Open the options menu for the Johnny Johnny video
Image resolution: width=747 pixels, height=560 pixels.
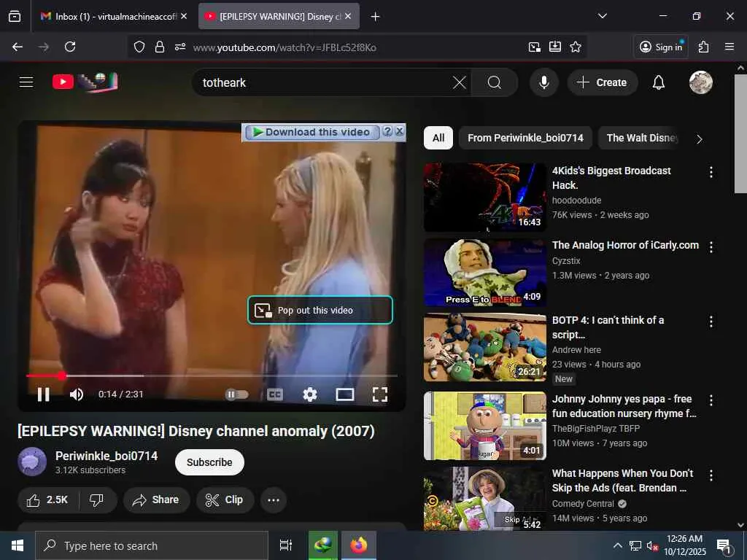coord(711,400)
